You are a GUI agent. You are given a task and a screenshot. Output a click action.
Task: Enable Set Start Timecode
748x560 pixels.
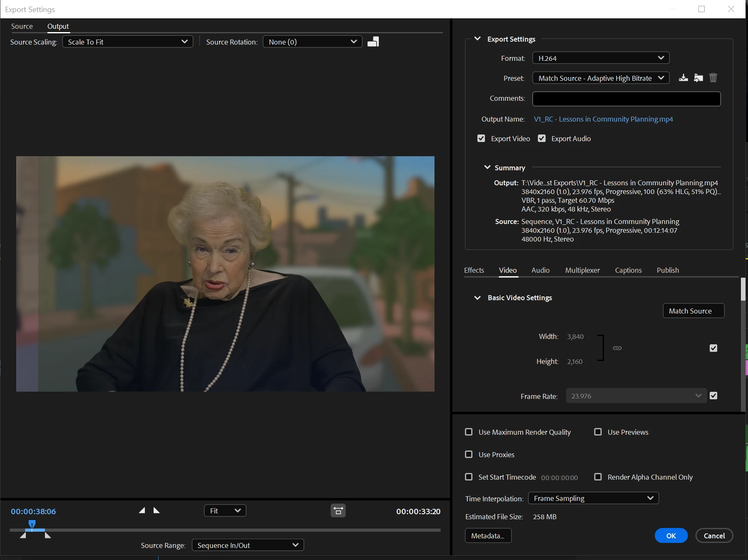(469, 477)
